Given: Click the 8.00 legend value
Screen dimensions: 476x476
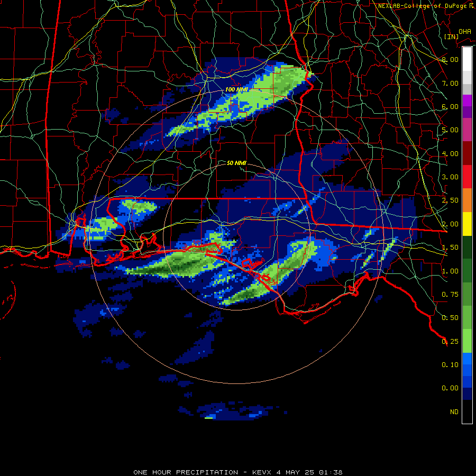Looking at the screenshot, I should (x=450, y=59).
